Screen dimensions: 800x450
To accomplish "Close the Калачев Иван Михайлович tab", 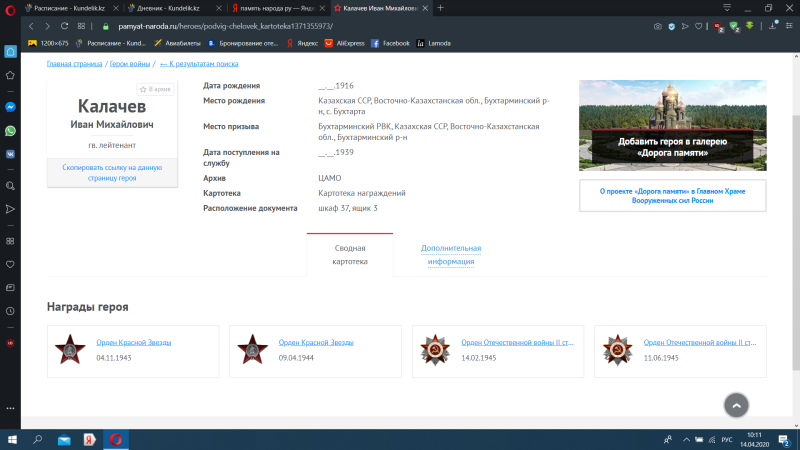I will 425,8.
